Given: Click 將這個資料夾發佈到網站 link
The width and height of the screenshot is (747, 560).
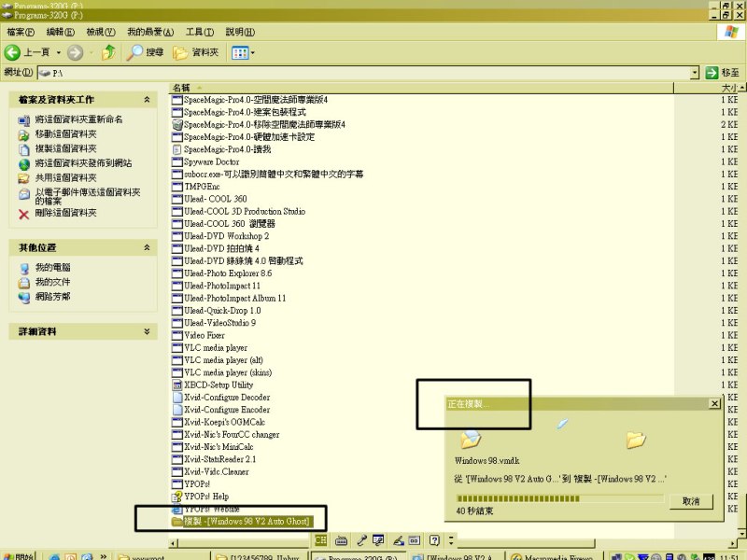Looking at the screenshot, I should (83, 162).
